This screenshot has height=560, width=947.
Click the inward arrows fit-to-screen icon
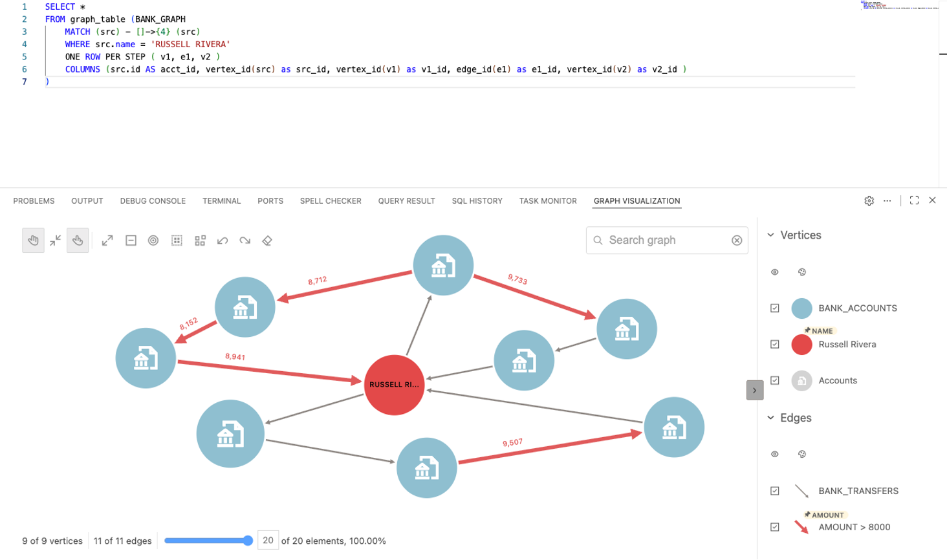coord(56,241)
